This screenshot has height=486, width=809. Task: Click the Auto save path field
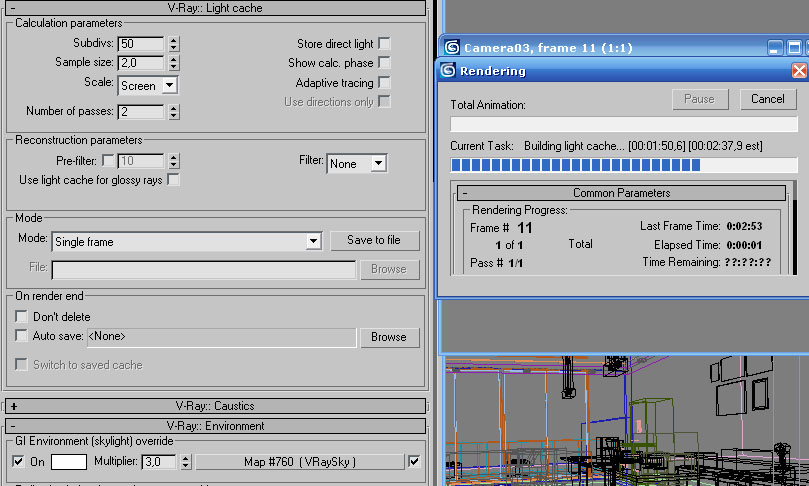coord(222,337)
